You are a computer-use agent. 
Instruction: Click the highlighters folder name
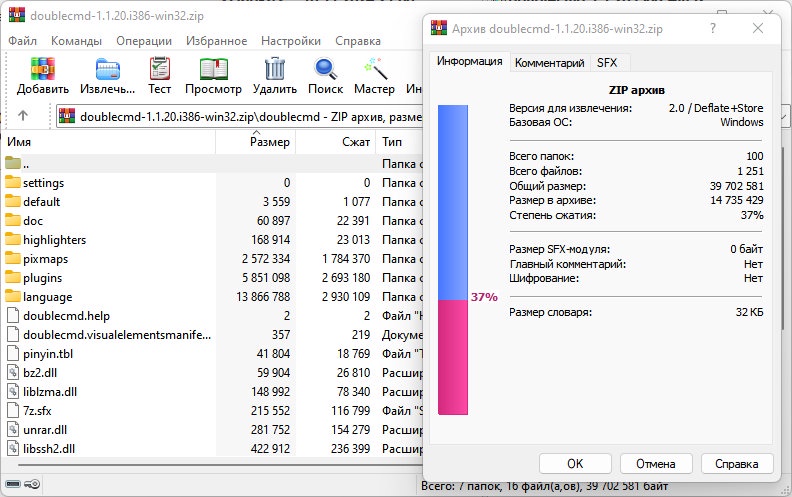tap(55, 239)
